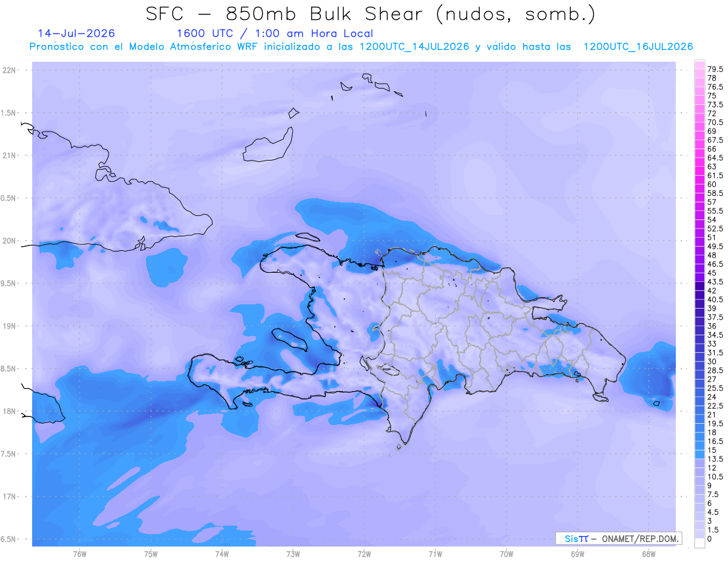Click the '76W' longitude label
The image size is (728, 562).
coord(79,554)
